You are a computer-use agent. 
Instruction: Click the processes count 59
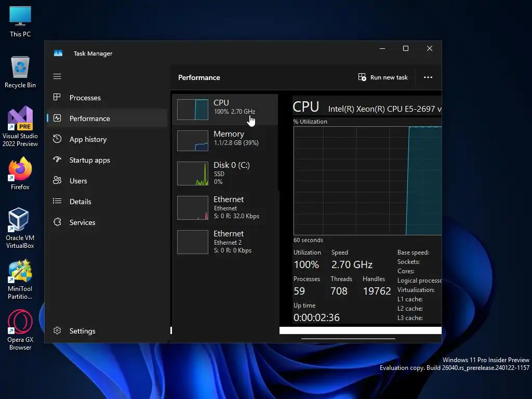tap(299, 291)
